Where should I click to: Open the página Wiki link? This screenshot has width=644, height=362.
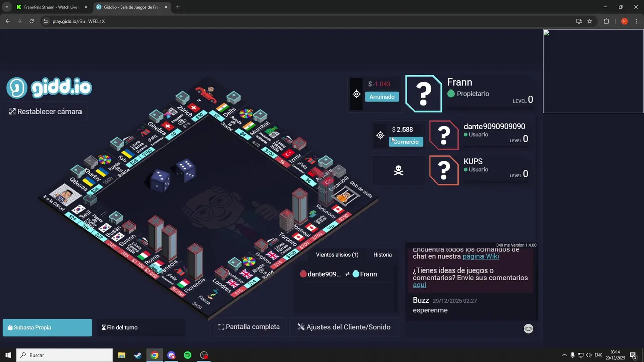(x=480, y=256)
